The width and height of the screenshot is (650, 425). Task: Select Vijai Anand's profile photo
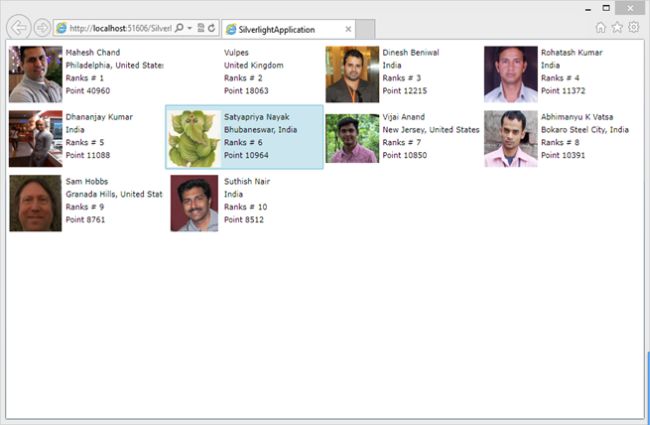(x=352, y=138)
